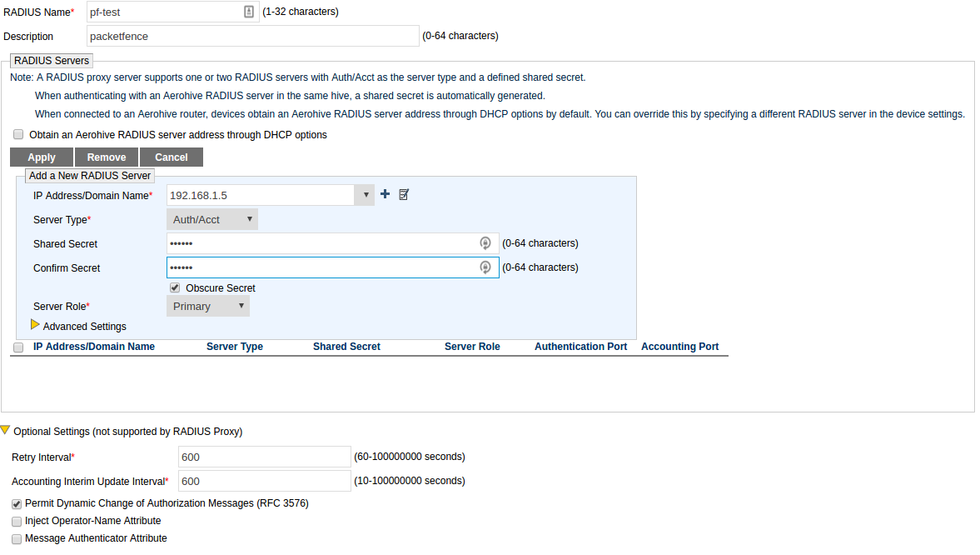Click the reveal icon in Shared Secret field
Viewport: 980px width, 555px height.
[485, 243]
